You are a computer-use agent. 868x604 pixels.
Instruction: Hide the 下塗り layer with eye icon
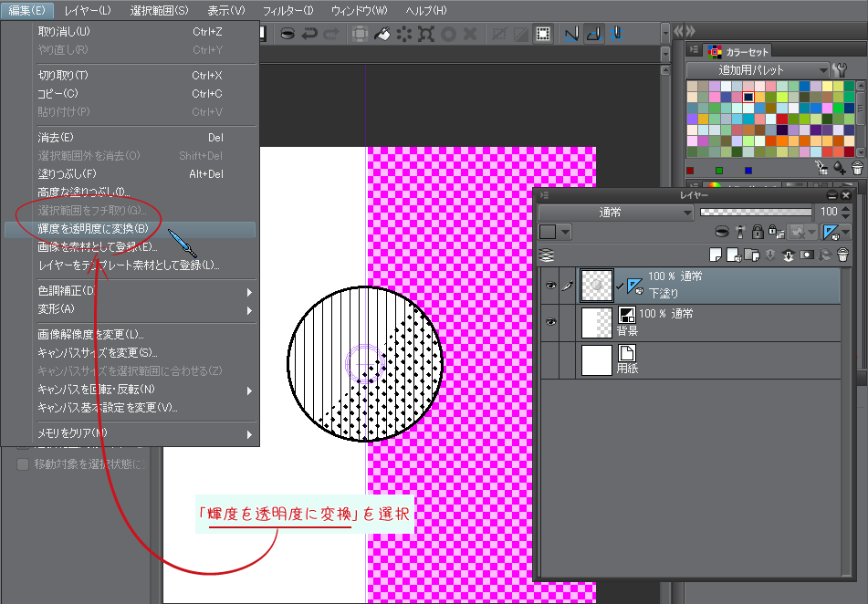[550, 286]
